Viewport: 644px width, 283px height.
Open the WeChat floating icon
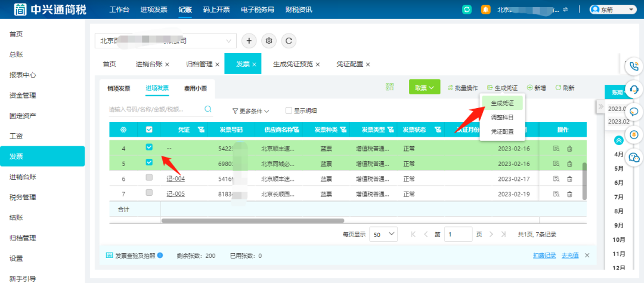[x=634, y=156]
